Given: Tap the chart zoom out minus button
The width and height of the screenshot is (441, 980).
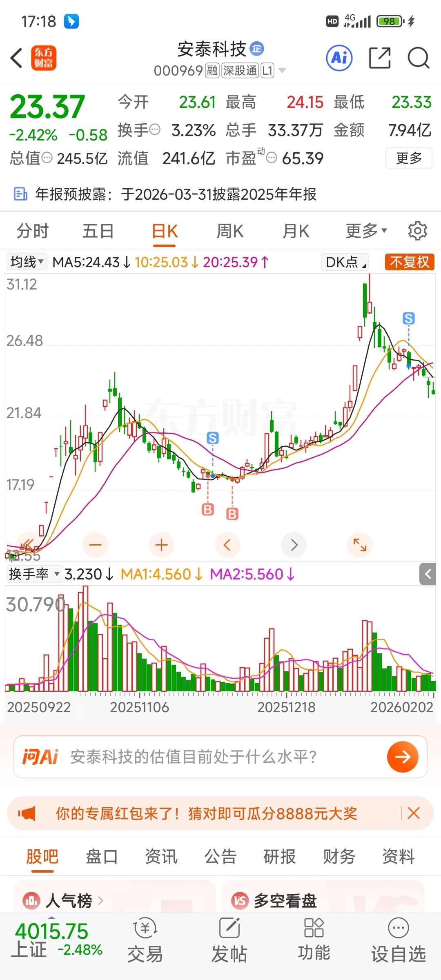Looking at the screenshot, I should [95, 545].
